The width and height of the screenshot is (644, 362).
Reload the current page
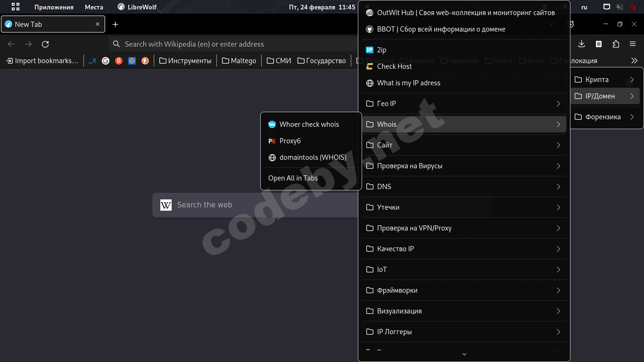coord(45,44)
